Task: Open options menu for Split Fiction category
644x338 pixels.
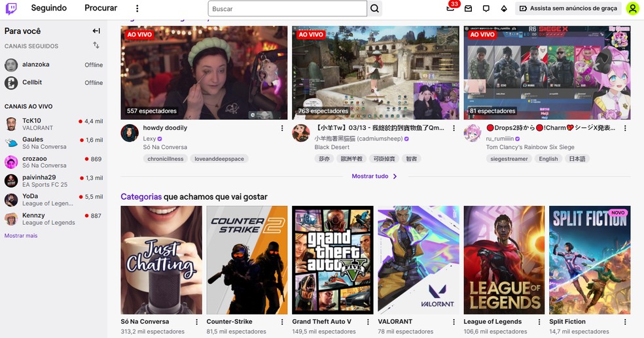Action: [x=625, y=322]
